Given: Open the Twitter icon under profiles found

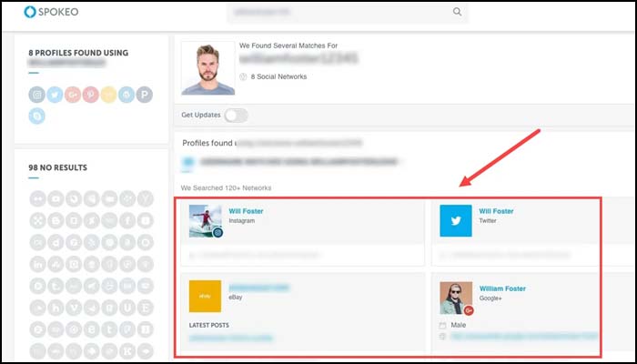Looking at the screenshot, I should 55,95.
